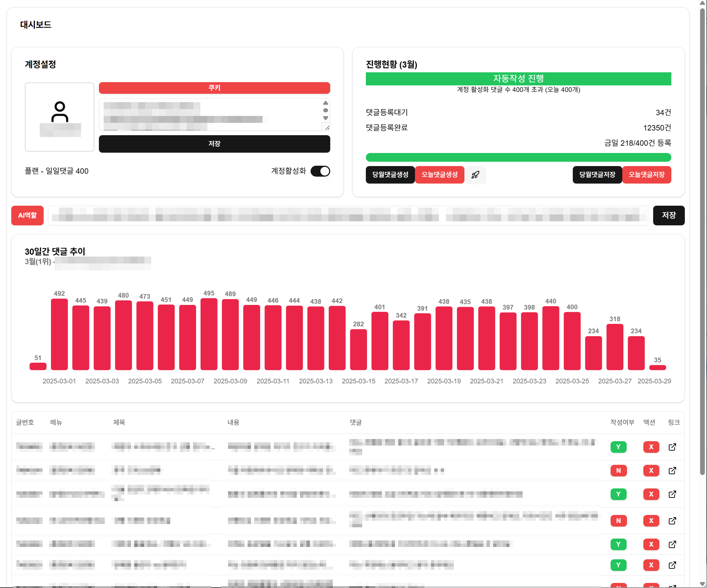The height and width of the screenshot is (588, 707).
Task: Click cookie textarea scroll up arrow
Action: pyautogui.click(x=325, y=103)
